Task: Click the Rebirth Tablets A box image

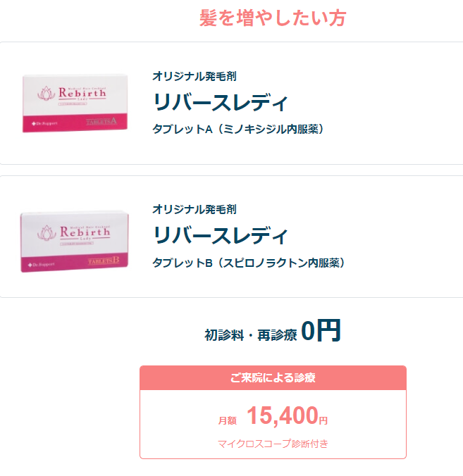Action: pyautogui.click(x=75, y=103)
